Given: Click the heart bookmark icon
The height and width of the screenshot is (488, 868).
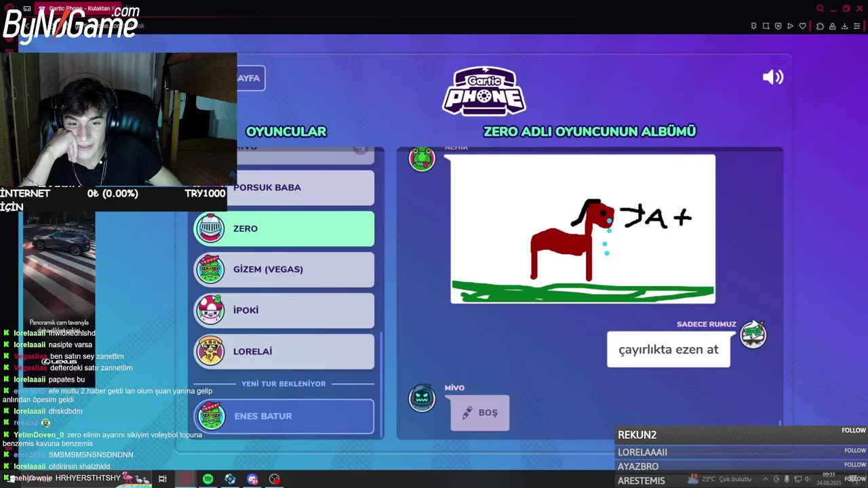Looking at the screenshot, I should click(x=803, y=26).
